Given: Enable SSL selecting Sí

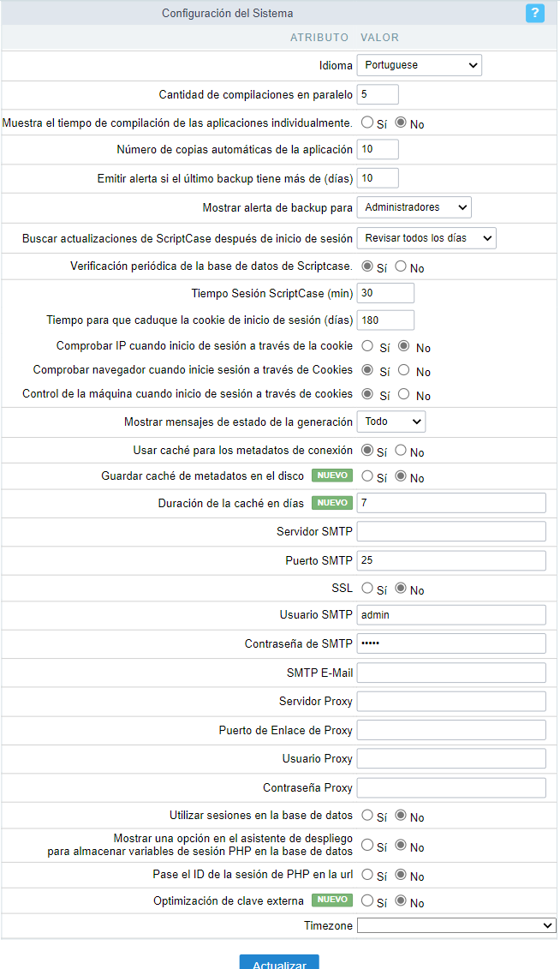Looking at the screenshot, I should pos(368,589).
